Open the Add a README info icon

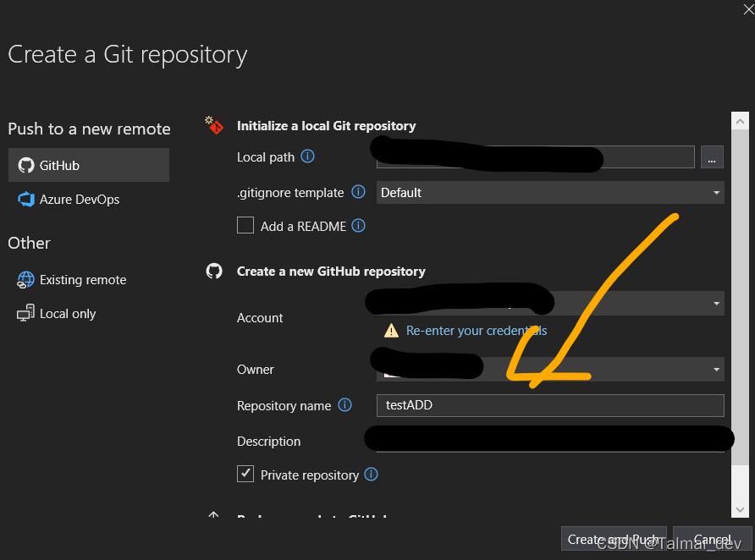click(x=358, y=226)
